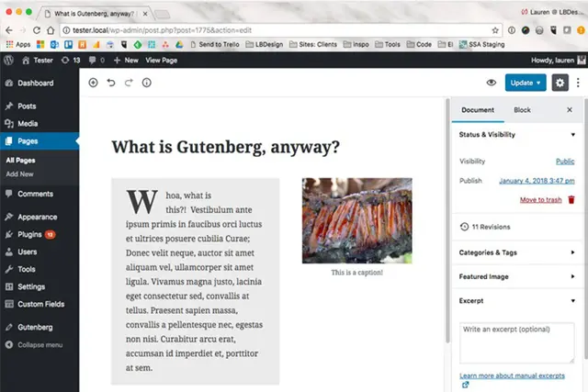This screenshot has height=392, width=588.
Task: Edit the publish date January 4, 2018
Action: point(537,181)
